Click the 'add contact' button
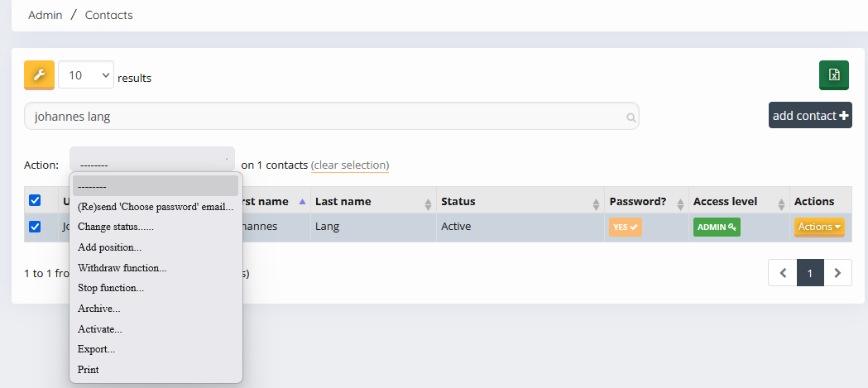Screen dimensions: 868x388 pos(810,116)
